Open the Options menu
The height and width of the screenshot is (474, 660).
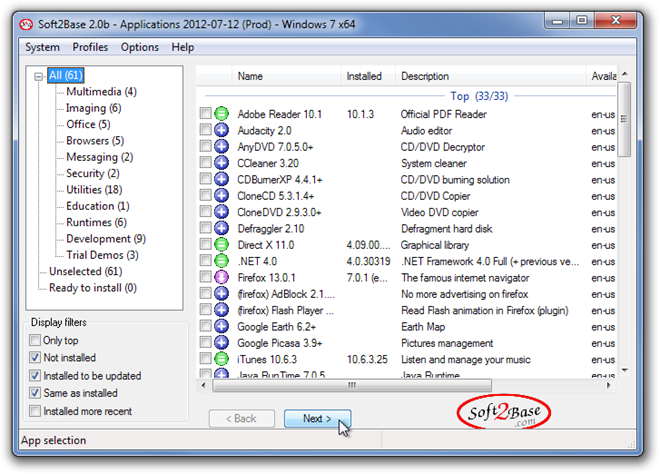[x=140, y=47]
